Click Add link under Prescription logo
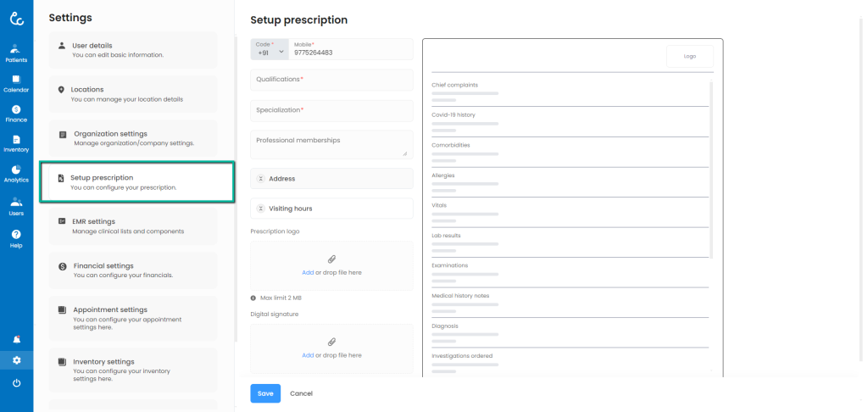 (x=308, y=272)
